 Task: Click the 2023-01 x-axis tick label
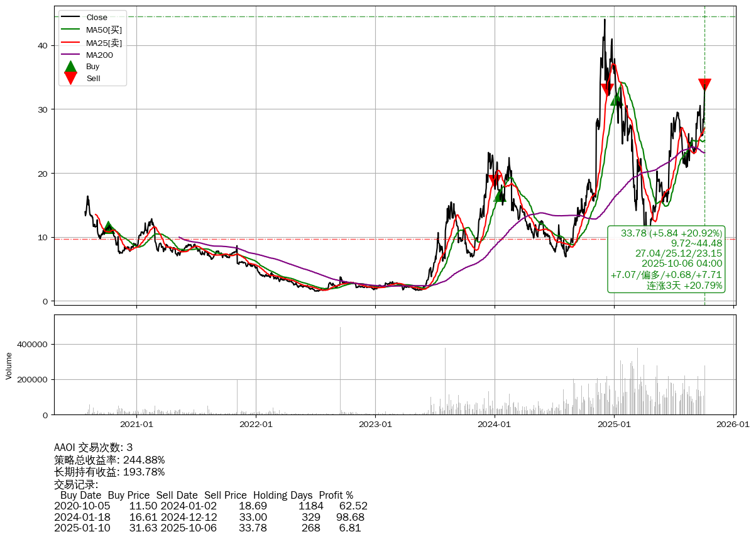coord(375,425)
